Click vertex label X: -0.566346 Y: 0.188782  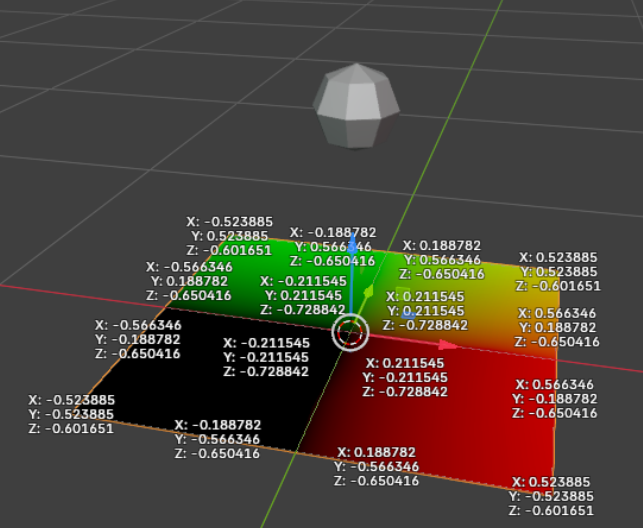[189, 281]
